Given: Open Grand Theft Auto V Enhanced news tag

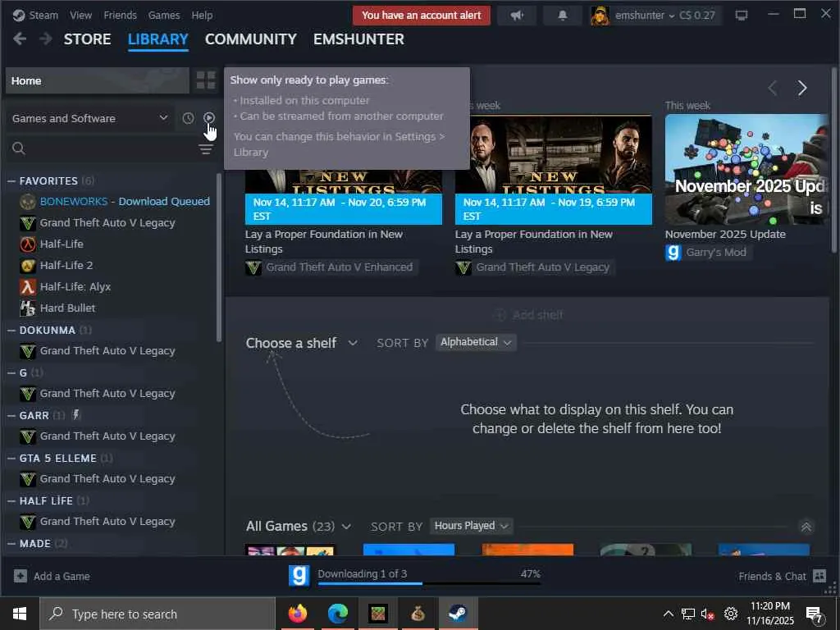Looking at the screenshot, I should [x=331, y=267].
